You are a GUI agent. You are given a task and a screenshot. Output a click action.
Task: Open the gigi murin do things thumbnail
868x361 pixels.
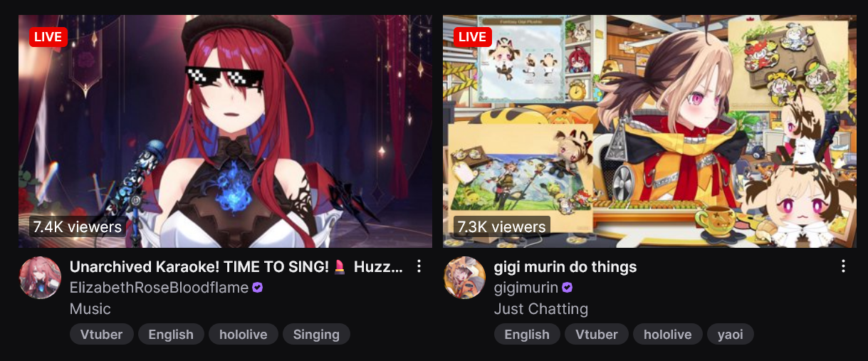[649, 131]
